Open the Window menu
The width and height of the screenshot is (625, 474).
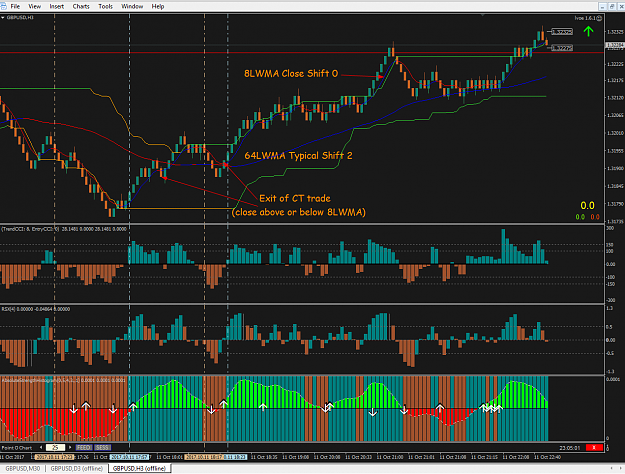pyautogui.click(x=132, y=6)
